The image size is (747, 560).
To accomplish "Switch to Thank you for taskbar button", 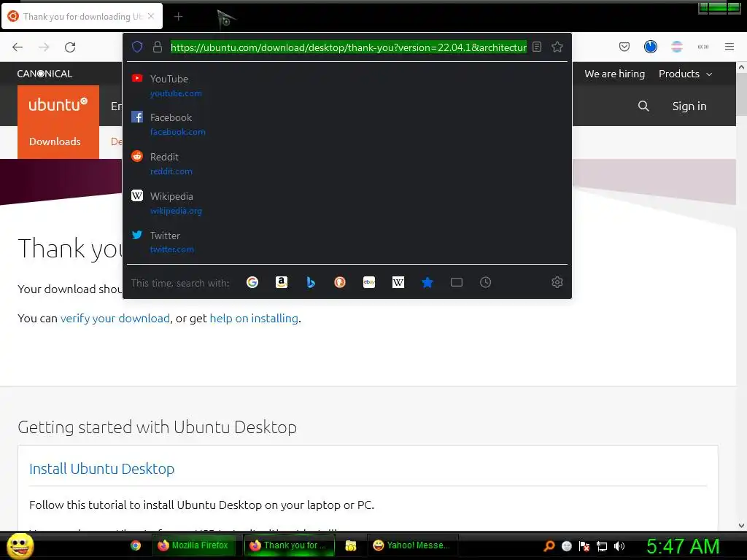I will click(x=289, y=545).
